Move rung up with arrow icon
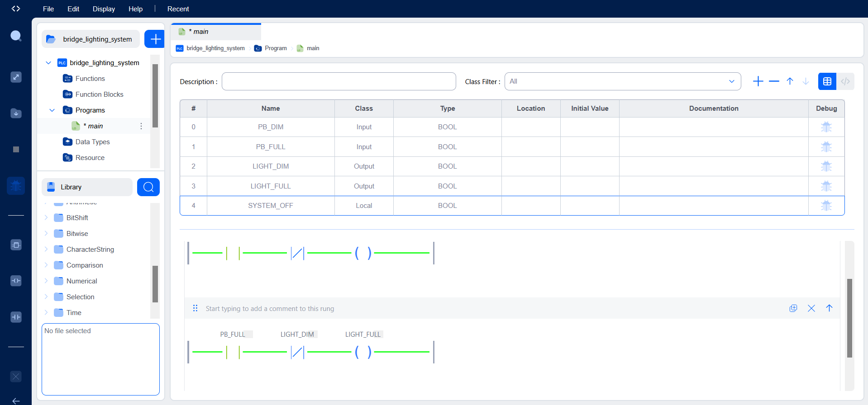This screenshot has width=868, height=405. pos(829,308)
